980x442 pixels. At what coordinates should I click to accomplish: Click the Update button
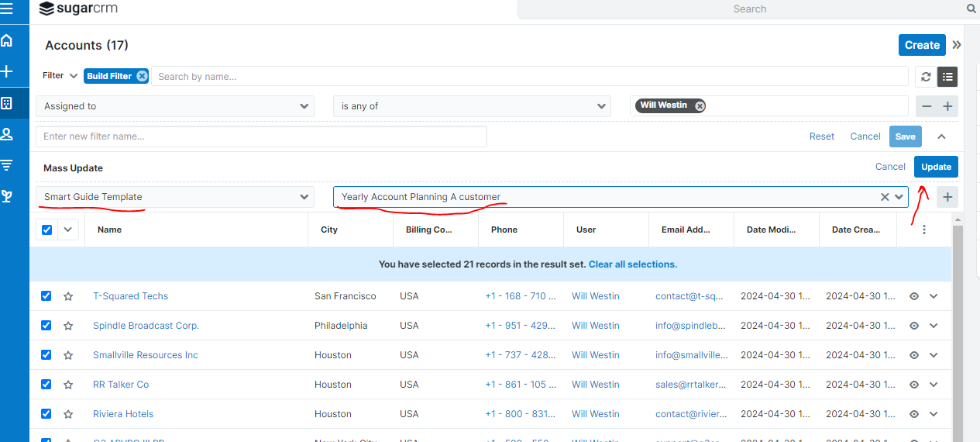[x=936, y=167]
